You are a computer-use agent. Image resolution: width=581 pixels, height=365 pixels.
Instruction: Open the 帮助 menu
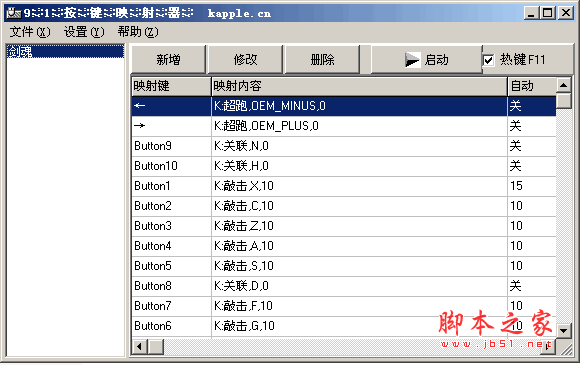pyautogui.click(x=138, y=32)
